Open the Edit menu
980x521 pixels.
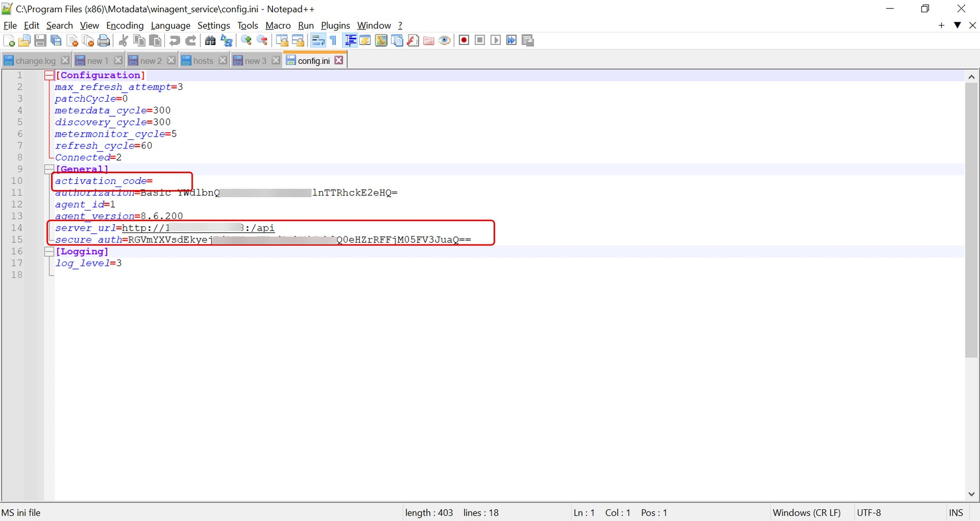click(32, 26)
